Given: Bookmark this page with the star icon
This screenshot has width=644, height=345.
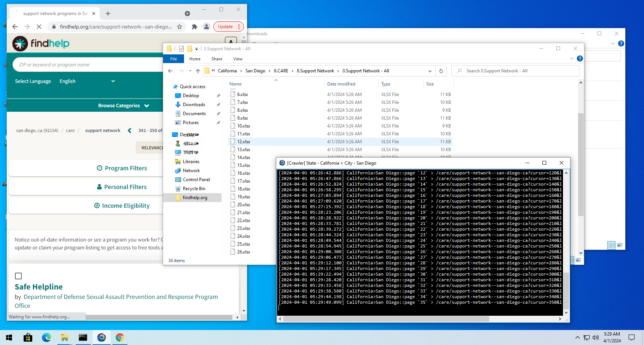Looking at the screenshot, I should [x=180, y=27].
